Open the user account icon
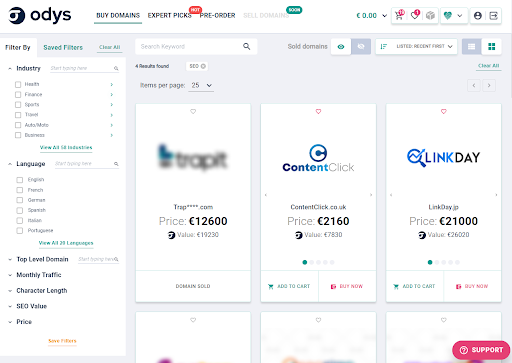This screenshot has width=512, height=363. point(478,16)
